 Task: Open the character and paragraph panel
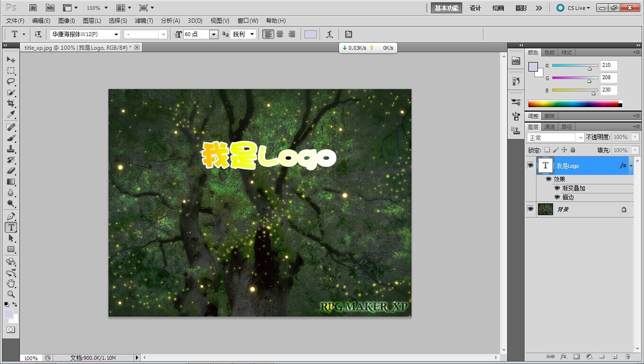click(x=349, y=34)
